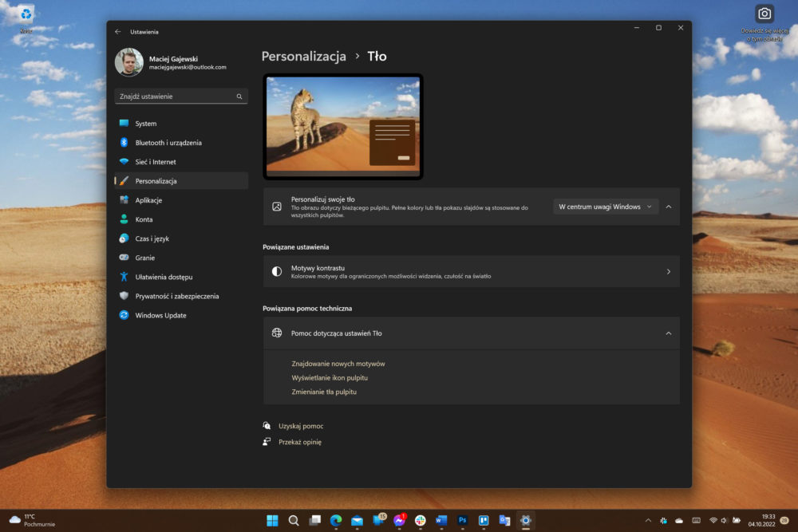Open the W centrum uwagi Windows dropdown
The height and width of the screenshot is (532, 798).
(x=606, y=207)
